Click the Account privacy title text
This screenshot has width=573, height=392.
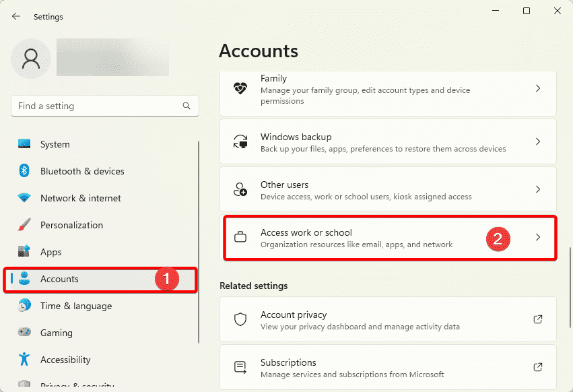(x=294, y=315)
